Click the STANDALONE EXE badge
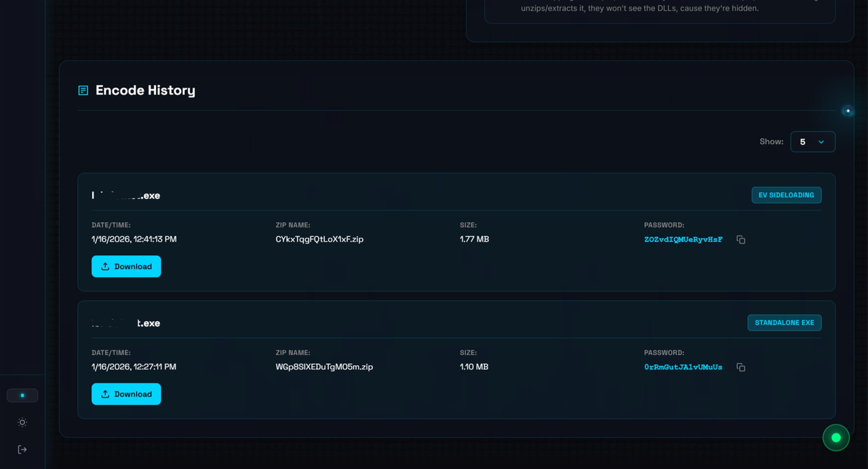Viewport: 868px width, 469px height. pos(785,323)
